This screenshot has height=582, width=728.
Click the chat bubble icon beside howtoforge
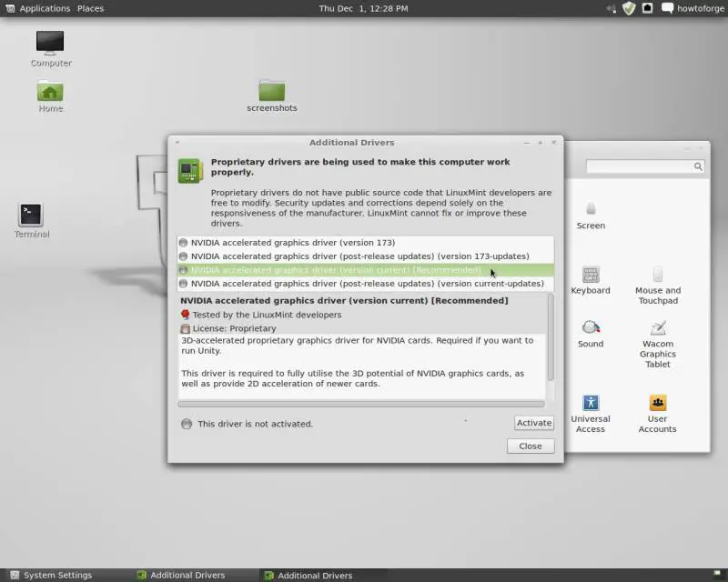pos(667,8)
